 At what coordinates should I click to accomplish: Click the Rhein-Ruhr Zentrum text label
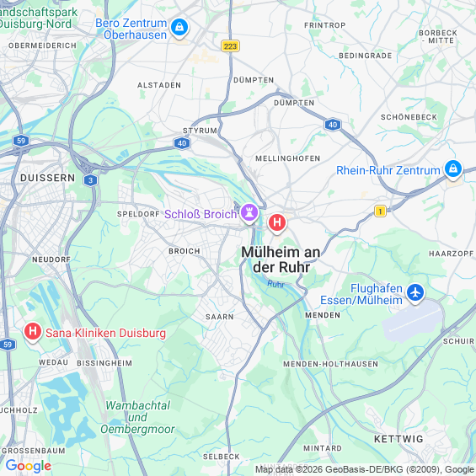tap(388, 170)
